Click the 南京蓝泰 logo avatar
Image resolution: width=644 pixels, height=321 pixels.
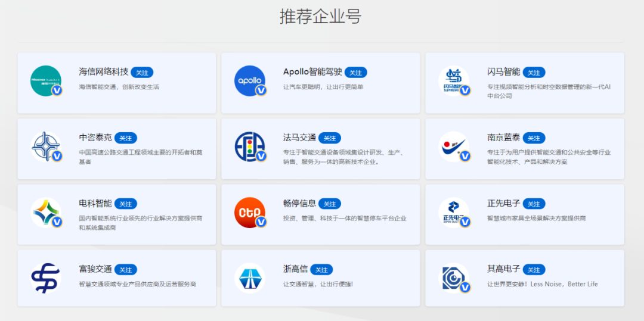[454, 147]
